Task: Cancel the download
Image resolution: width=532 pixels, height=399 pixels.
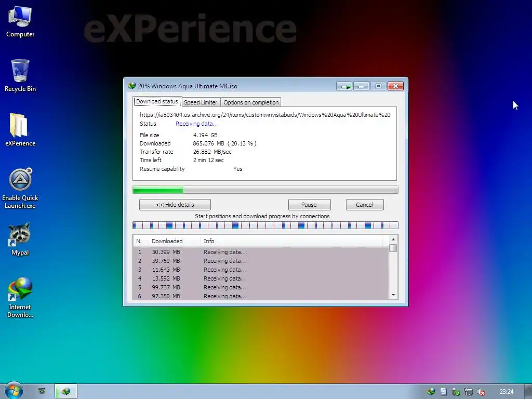Action: pos(364,205)
